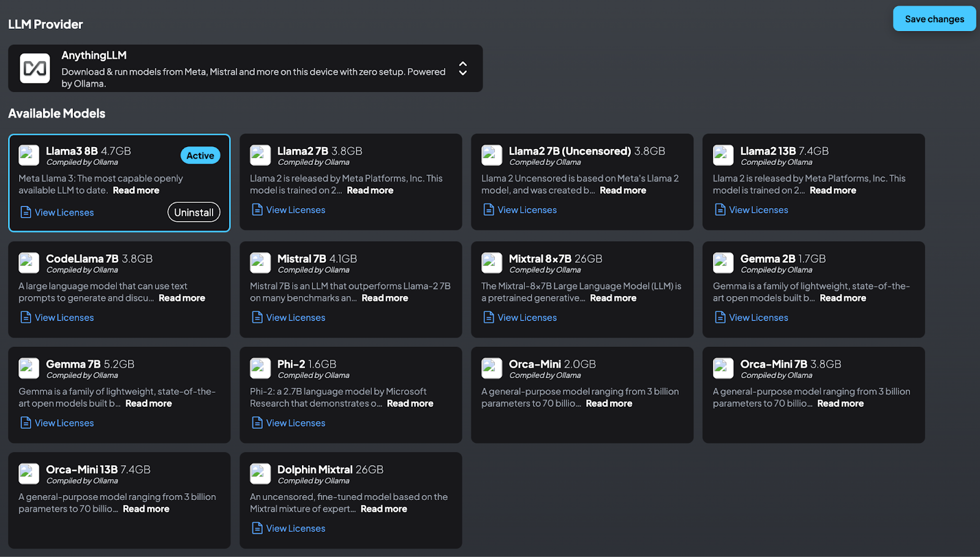Screen dimensions: 980x557
Task: Open View Licenses for CodeLlama 7B
Action: coord(57,317)
